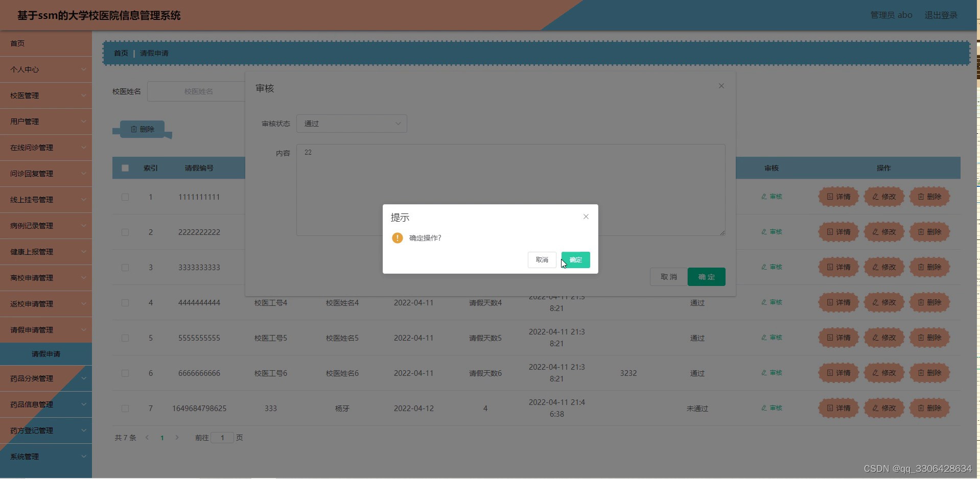Open 详情 for row 1649684798625
980x479 pixels.
click(x=838, y=408)
